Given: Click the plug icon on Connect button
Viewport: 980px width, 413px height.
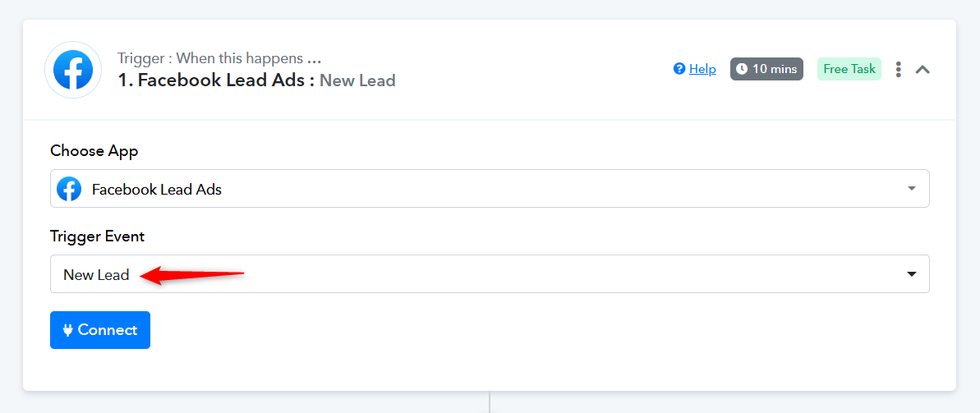Looking at the screenshot, I should click(x=68, y=330).
